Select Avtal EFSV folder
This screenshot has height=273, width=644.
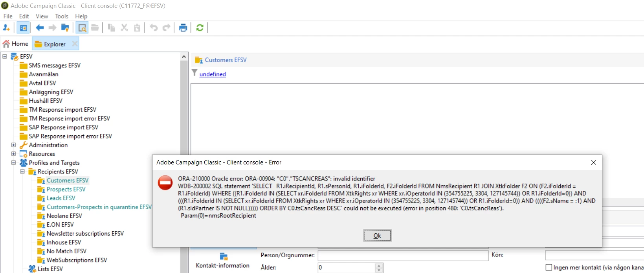pos(42,83)
